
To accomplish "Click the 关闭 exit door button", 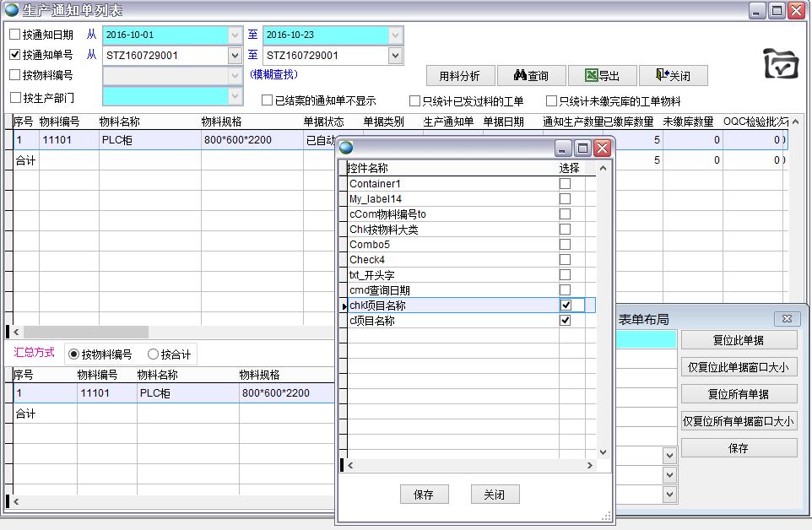I will (x=672, y=76).
